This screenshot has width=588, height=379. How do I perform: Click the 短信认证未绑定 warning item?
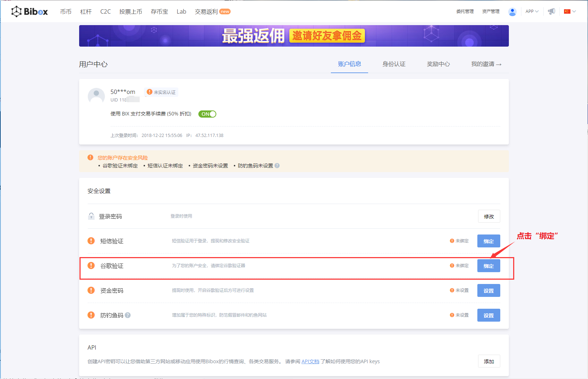(165, 166)
